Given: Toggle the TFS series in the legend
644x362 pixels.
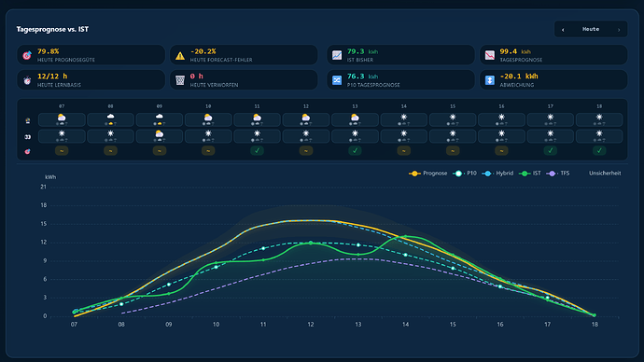Looking at the screenshot, I should click(x=558, y=174).
